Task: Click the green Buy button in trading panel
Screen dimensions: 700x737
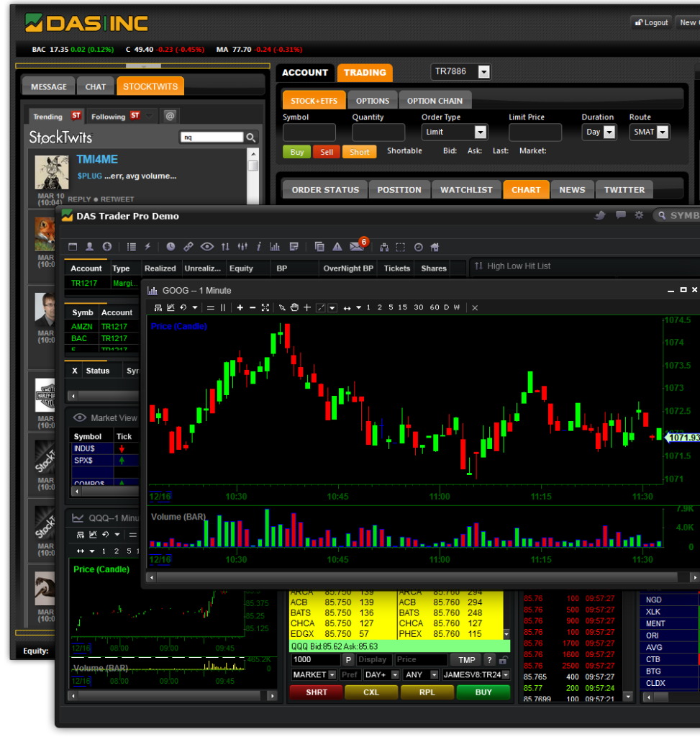Action: (296, 152)
